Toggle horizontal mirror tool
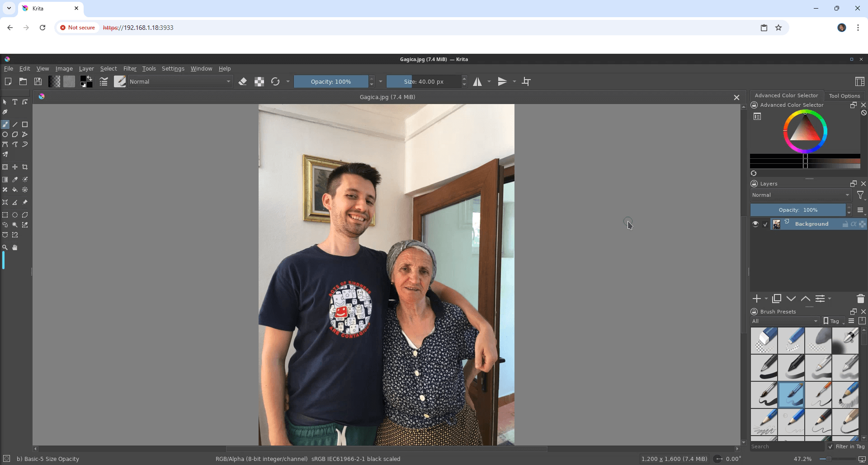 pos(477,81)
